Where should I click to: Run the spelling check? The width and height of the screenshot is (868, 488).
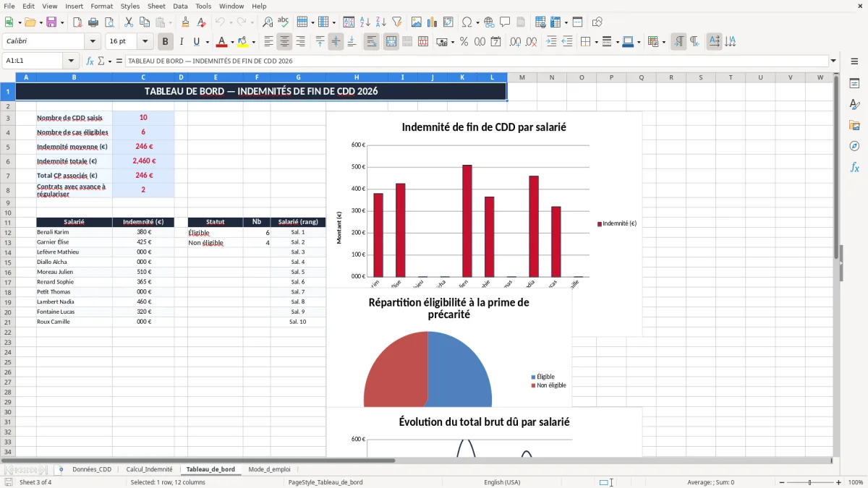pos(284,22)
